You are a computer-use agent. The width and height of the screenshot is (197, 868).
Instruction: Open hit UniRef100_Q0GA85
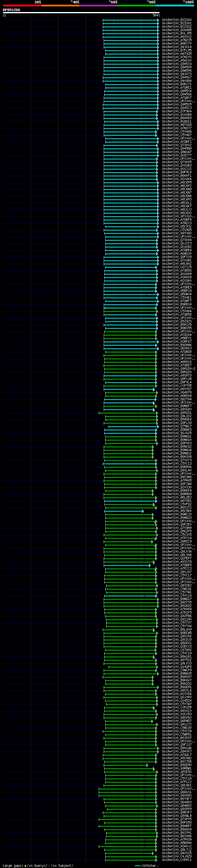(176, 30)
